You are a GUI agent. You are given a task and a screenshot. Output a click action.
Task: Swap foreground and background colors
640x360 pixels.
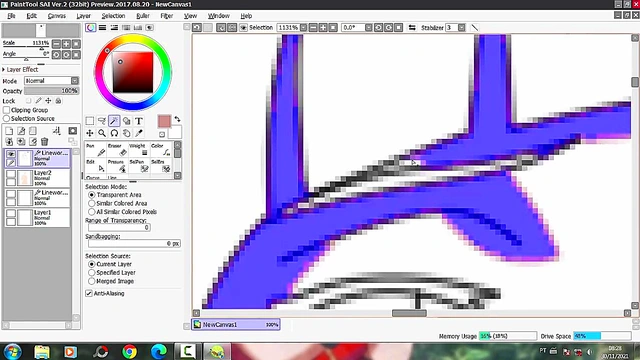click(177, 119)
